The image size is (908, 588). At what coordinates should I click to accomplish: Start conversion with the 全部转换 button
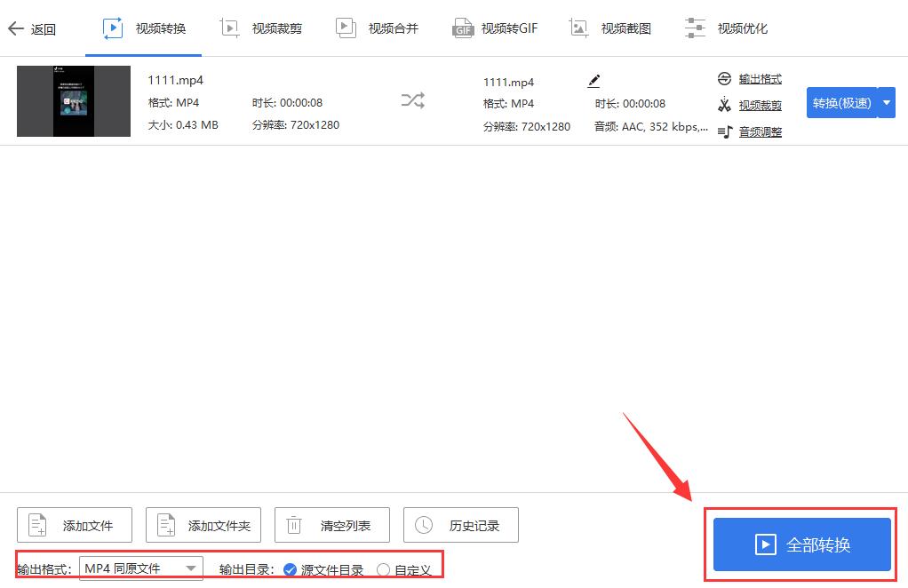(799, 543)
